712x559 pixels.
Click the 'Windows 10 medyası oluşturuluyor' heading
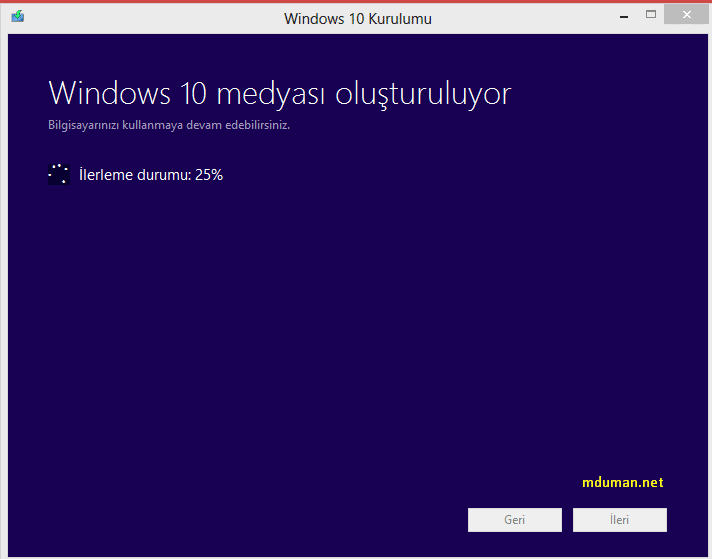point(280,94)
